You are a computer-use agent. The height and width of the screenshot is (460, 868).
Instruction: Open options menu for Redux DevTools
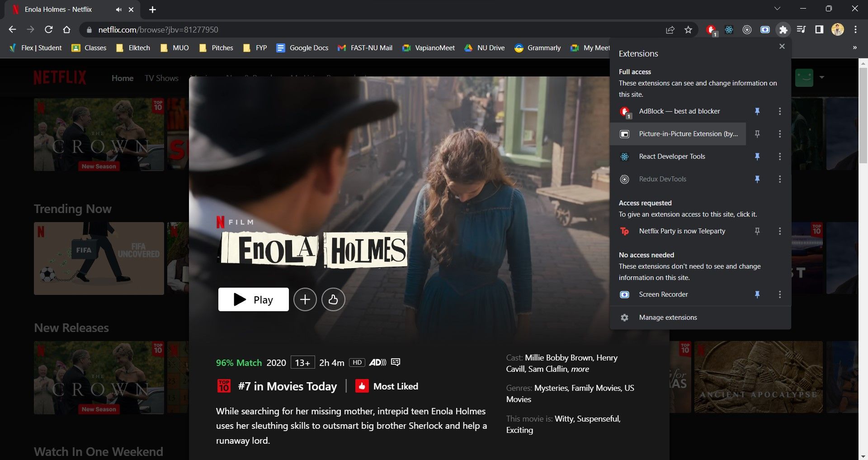(x=779, y=179)
